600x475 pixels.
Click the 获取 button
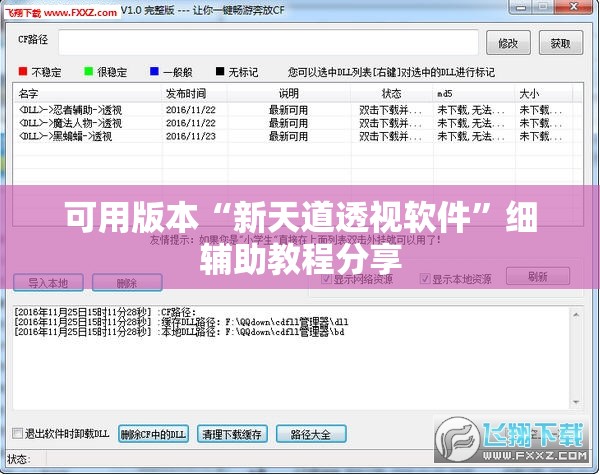[x=561, y=43]
